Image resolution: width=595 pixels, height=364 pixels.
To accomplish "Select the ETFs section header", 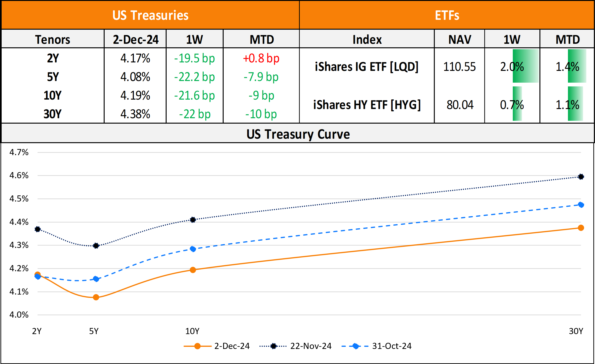I will tap(447, 15).
